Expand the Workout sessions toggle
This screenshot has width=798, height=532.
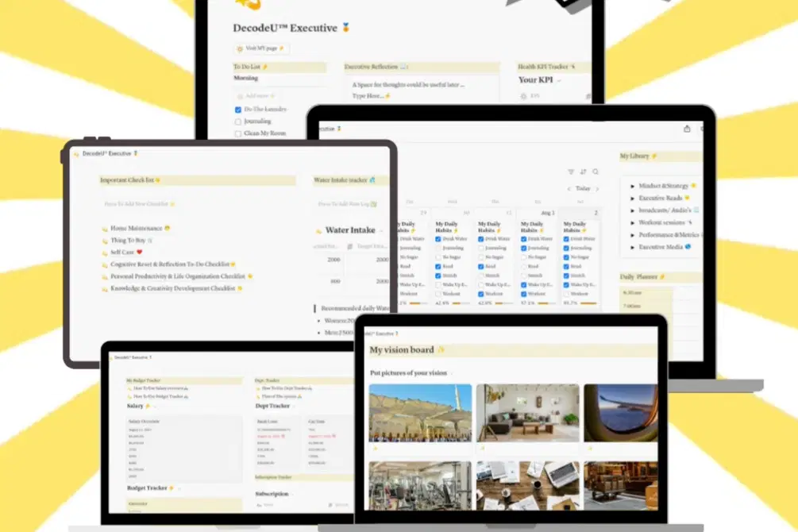pyautogui.click(x=633, y=222)
